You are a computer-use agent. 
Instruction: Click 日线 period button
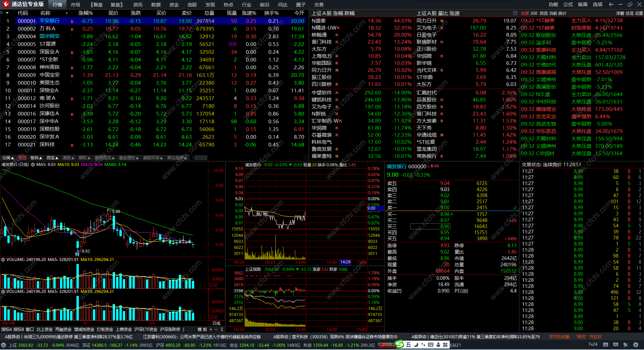point(217,323)
